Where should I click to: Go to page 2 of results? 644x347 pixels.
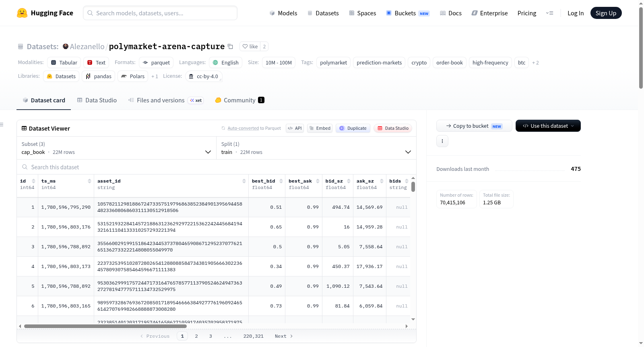click(x=196, y=336)
